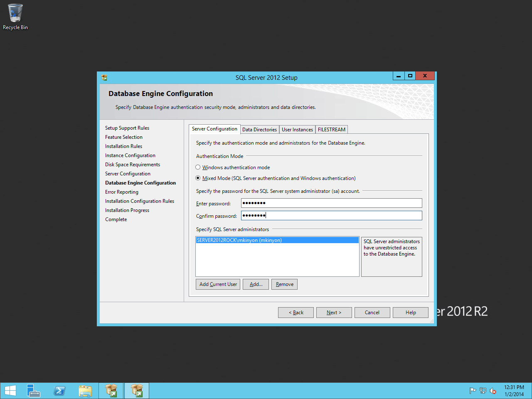Click the network tray icon
This screenshot has height=399, width=532.
[483, 391]
